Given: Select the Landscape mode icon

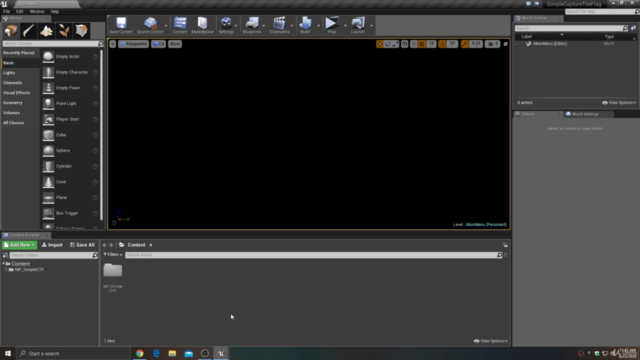Looking at the screenshot, I should (x=46, y=30).
